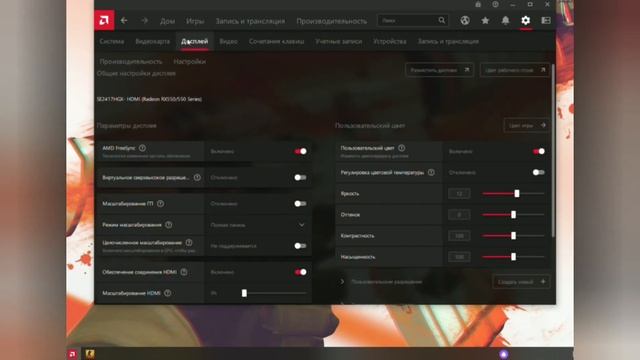The height and width of the screenshot is (360, 640).
Task: Click the Оттенок value box
Action: click(x=459, y=214)
